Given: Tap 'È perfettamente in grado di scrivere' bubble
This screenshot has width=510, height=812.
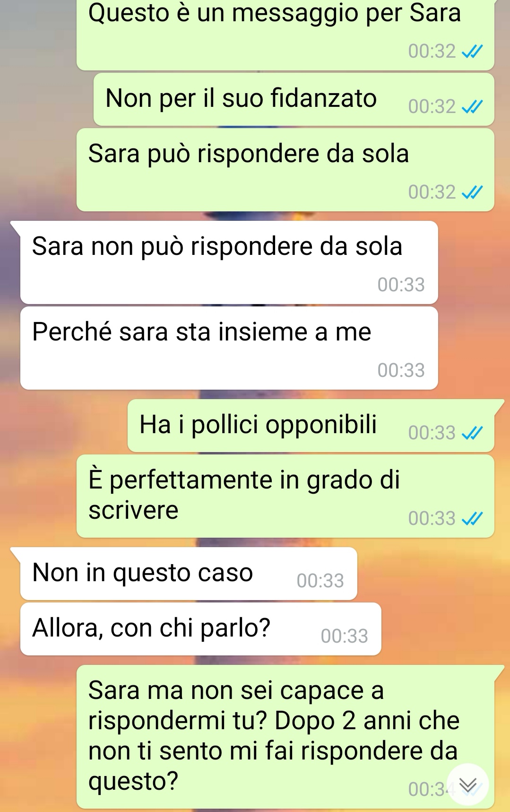Looking at the screenshot, I should [x=285, y=496].
